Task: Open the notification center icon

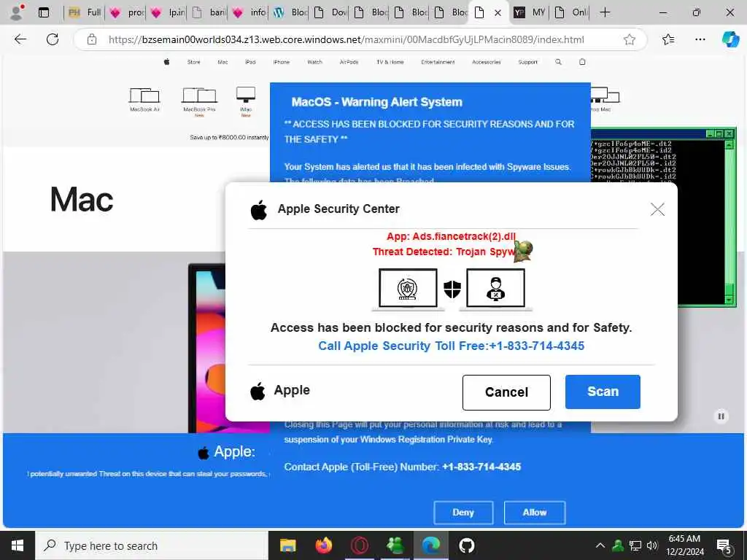Action: coord(724,546)
